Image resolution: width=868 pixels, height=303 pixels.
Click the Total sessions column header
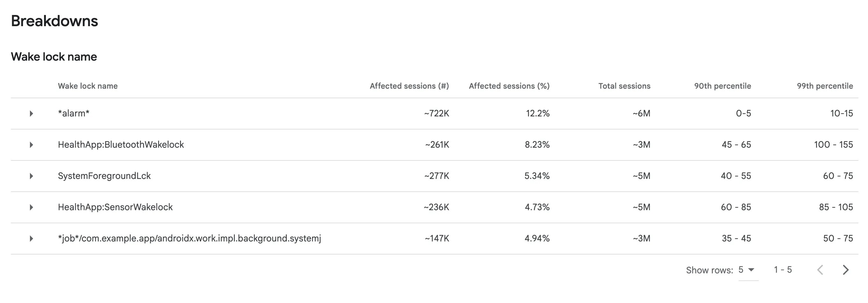624,86
